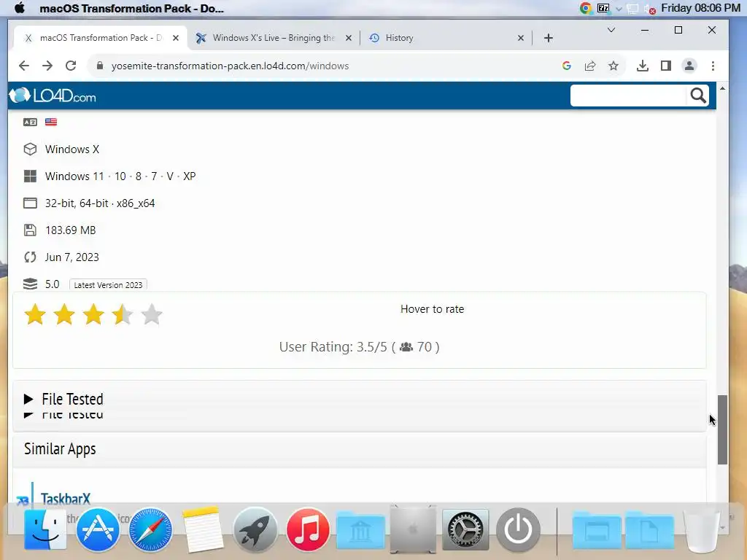Open the Mac Pro computer dock icon

tap(413, 529)
